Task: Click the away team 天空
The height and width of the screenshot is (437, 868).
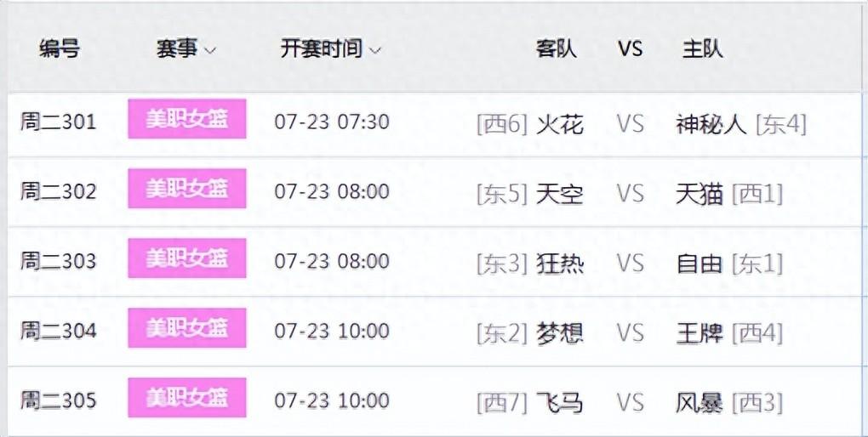Action: 560,194
